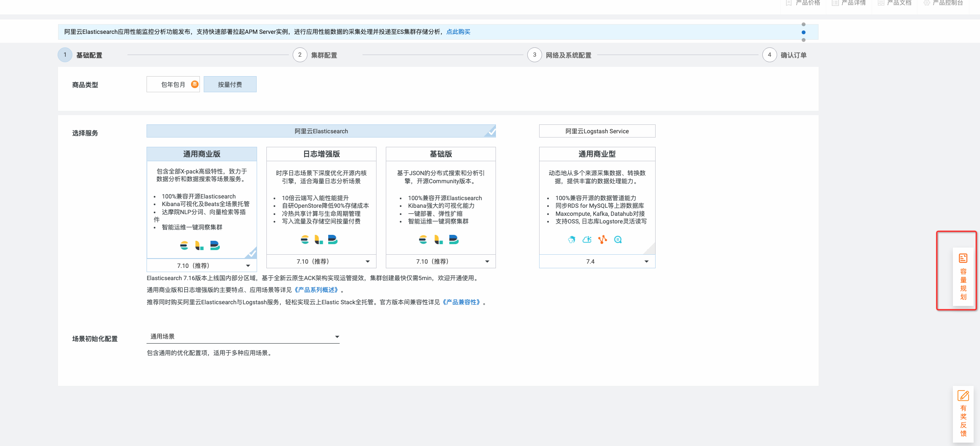
Task: Go to step 3 网络及系统配置
Action: [x=559, y=55]
